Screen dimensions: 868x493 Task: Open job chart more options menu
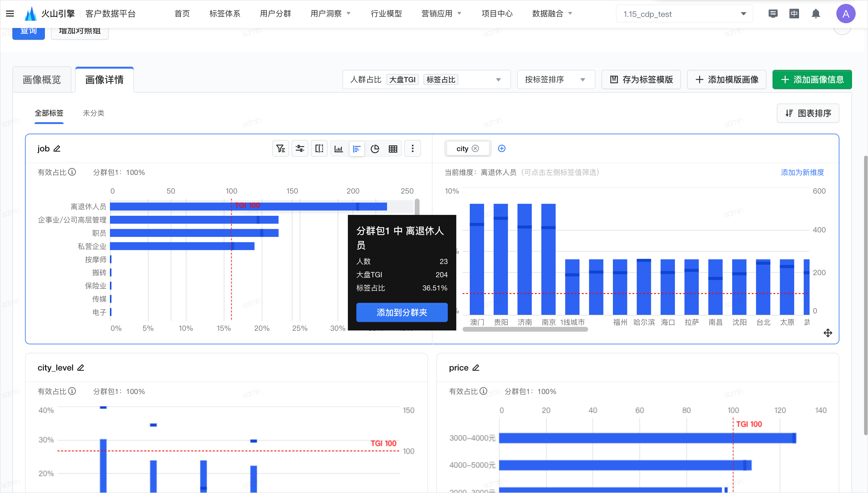coord(413,149)
